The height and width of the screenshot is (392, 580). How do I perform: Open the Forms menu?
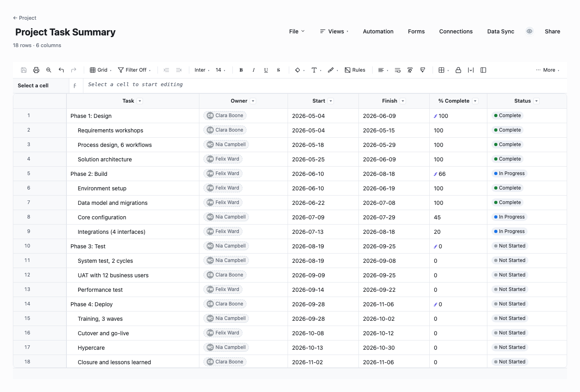click(x=416, y=31)
